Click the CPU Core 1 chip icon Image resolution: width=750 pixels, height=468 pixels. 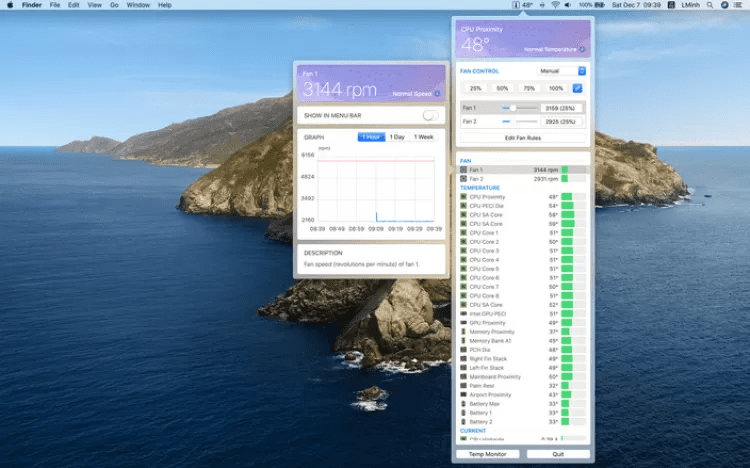coord(463,233)
